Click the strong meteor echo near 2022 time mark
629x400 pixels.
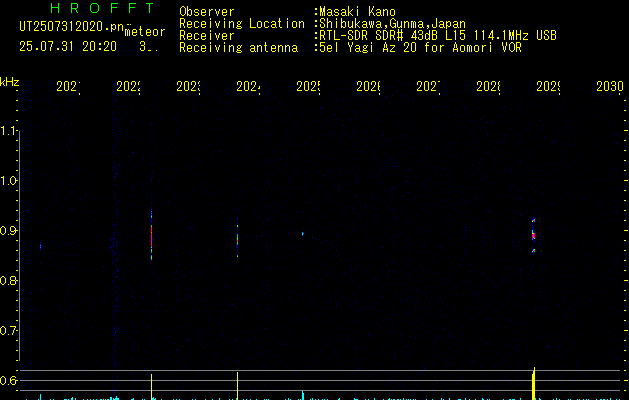(151, 236)
